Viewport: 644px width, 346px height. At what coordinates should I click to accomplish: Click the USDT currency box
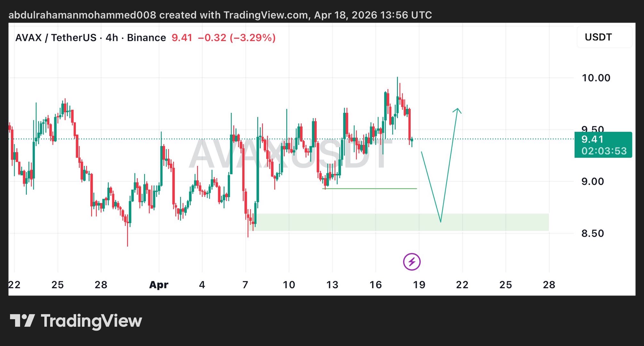point(604,37)
